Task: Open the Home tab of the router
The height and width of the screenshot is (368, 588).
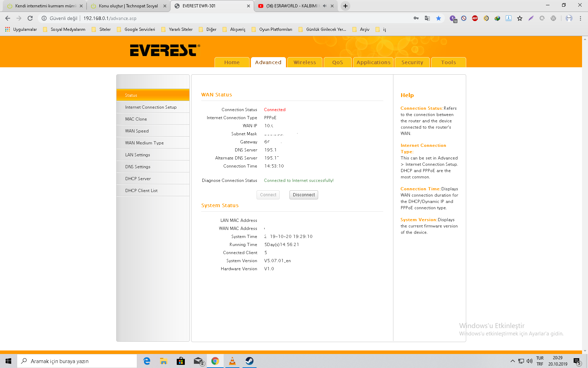Action: pyautogui.click(x=232, y=62)
